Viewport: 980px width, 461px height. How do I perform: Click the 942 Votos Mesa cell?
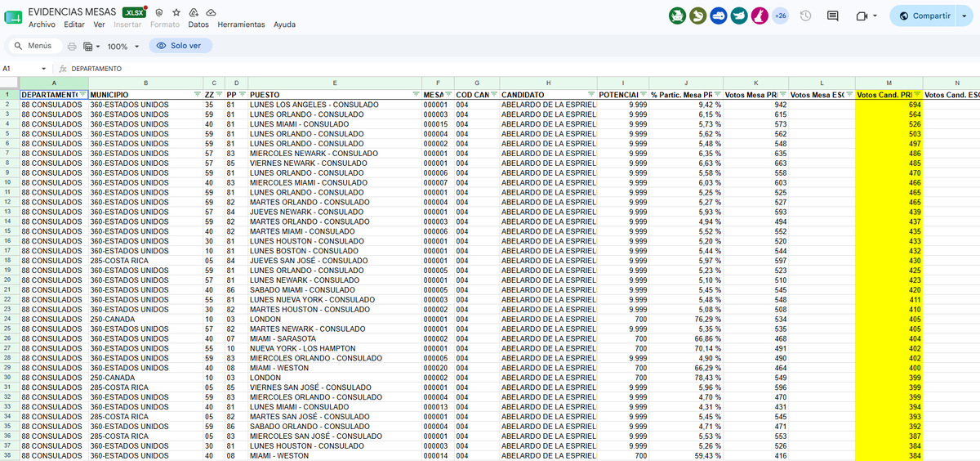pyautogui.click(x=756, y=105)
